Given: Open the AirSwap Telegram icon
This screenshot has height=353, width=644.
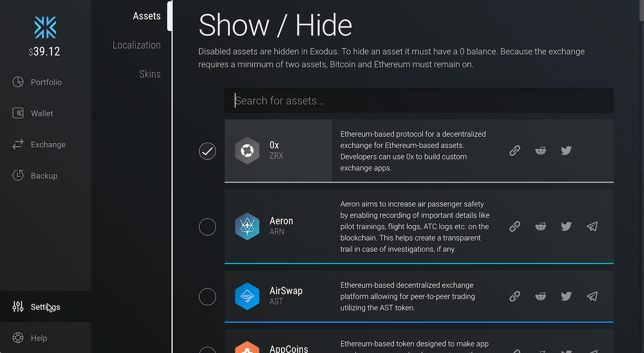Looking at the screenshot, I should coord(592,296).
